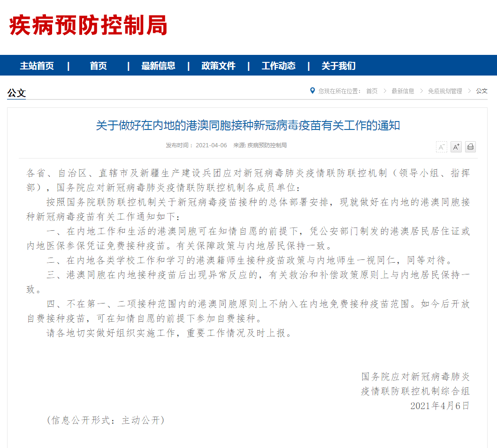497x448 pixels.
Task: Click the blue article title
Action: tap(248, 125)
